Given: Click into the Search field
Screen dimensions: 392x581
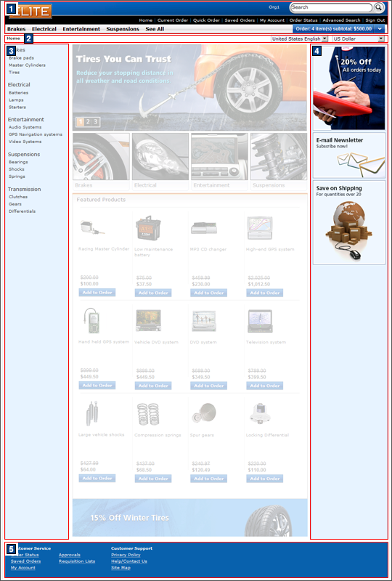Looking at the screenshot, I should pyautogui.click(x=331, y=7).
